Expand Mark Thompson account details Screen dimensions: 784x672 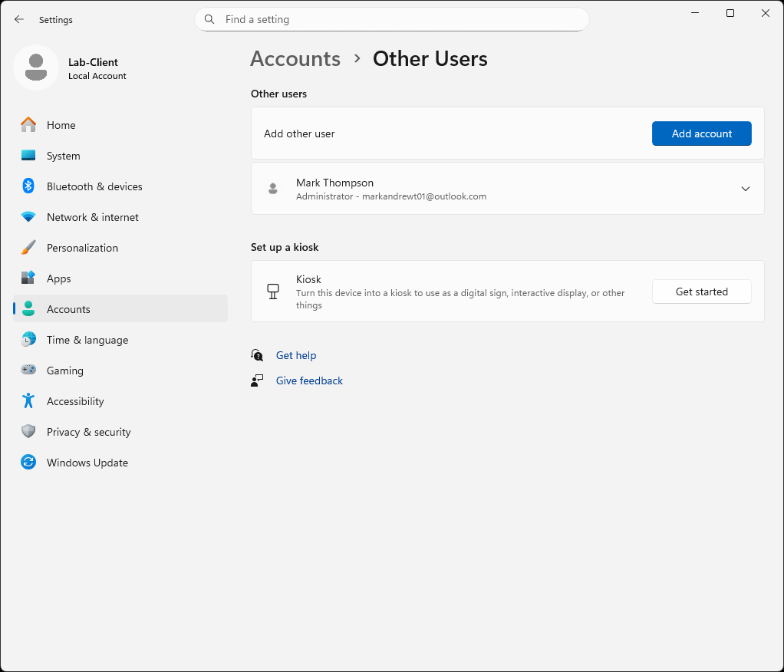(745, 188)
